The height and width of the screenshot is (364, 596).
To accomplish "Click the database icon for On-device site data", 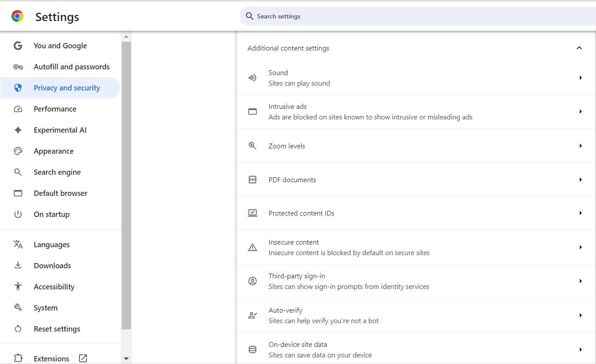I will point(253,350).
